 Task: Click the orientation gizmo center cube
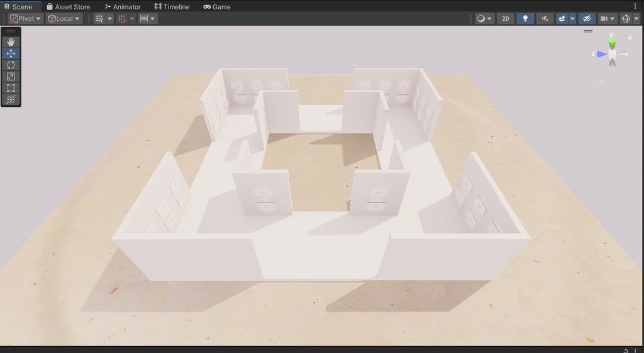click(x=612, y=54)
